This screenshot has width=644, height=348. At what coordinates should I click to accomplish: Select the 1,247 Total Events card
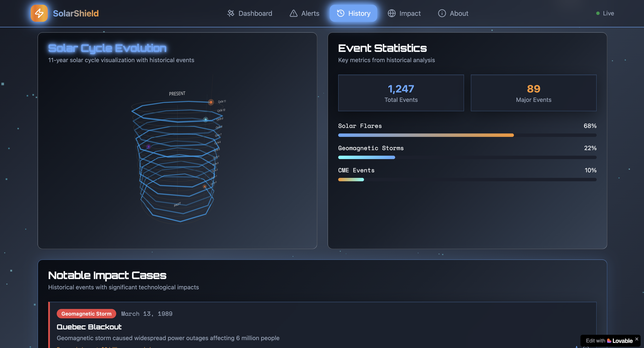point(401,93)
